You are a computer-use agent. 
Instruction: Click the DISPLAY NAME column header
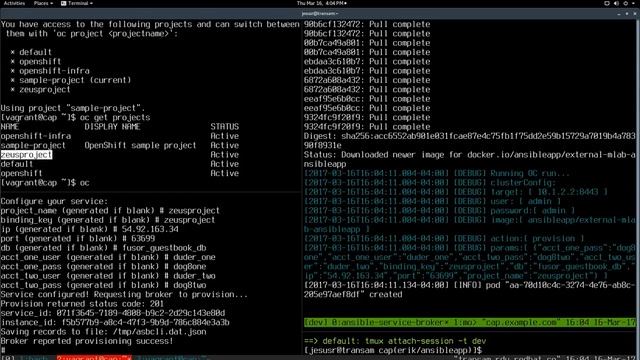tap(112, 127)
